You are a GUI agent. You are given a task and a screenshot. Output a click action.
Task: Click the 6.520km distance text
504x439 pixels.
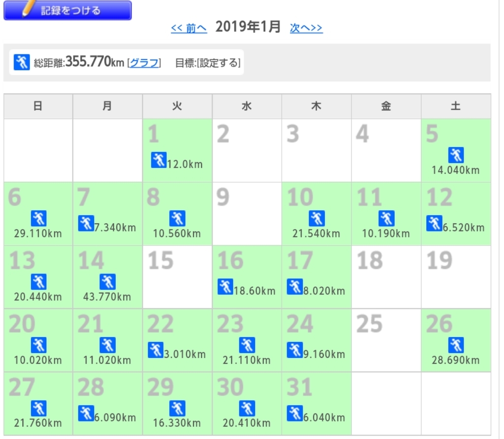click(464, 228)
